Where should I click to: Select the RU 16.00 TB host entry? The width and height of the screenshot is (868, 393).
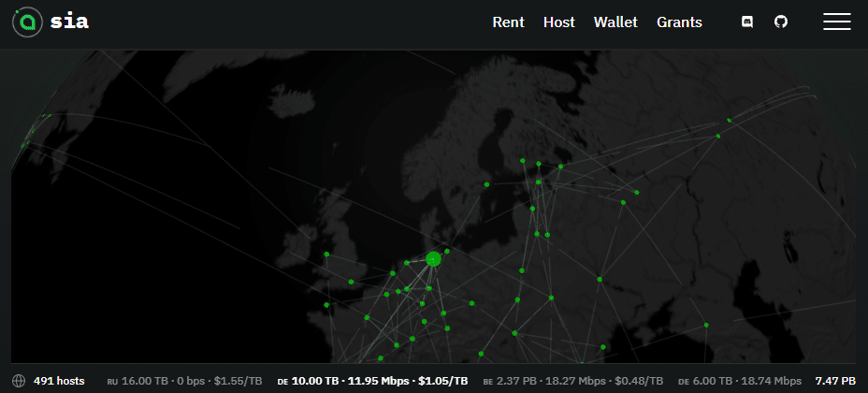point(184,381)
